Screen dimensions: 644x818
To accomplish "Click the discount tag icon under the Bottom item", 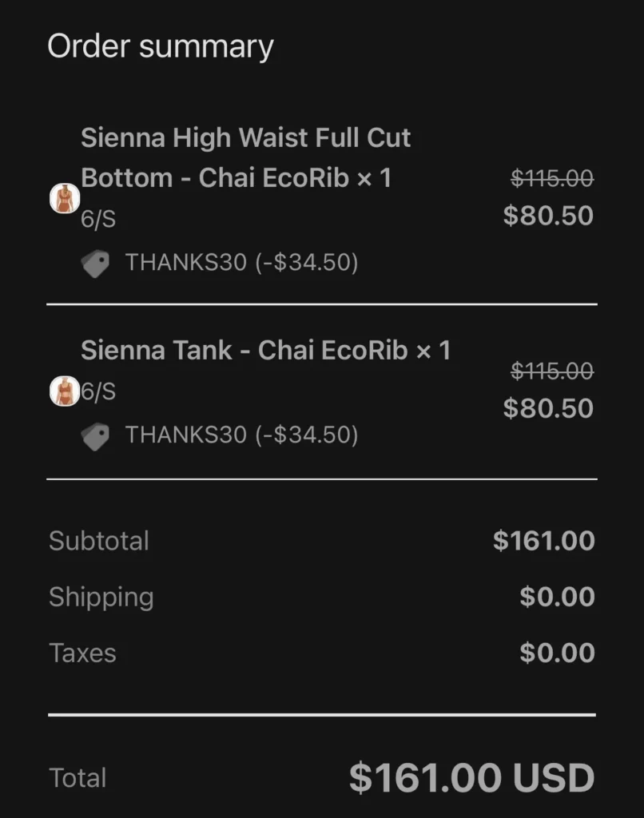I will (96, 264).
